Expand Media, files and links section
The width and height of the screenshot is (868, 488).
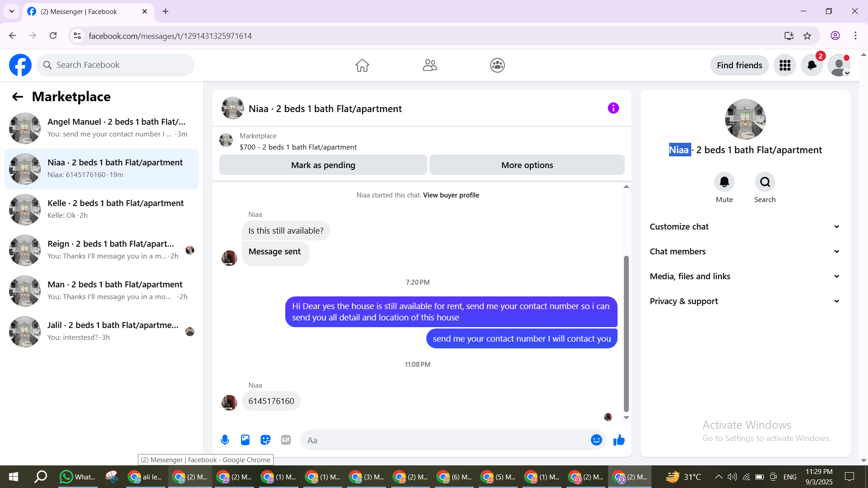click(x=745, y=277)
